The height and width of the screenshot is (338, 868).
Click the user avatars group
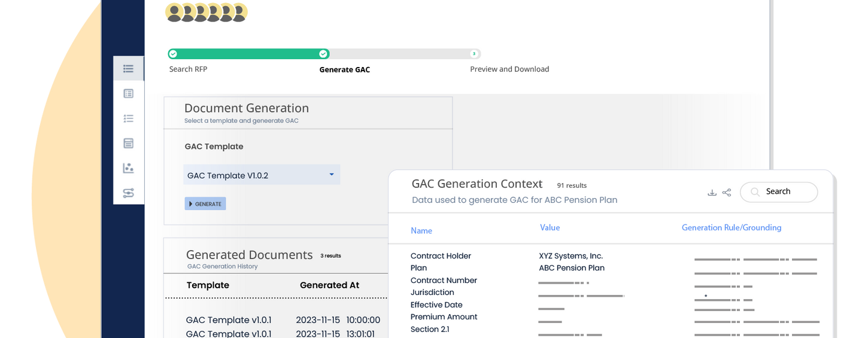[206, 13]
